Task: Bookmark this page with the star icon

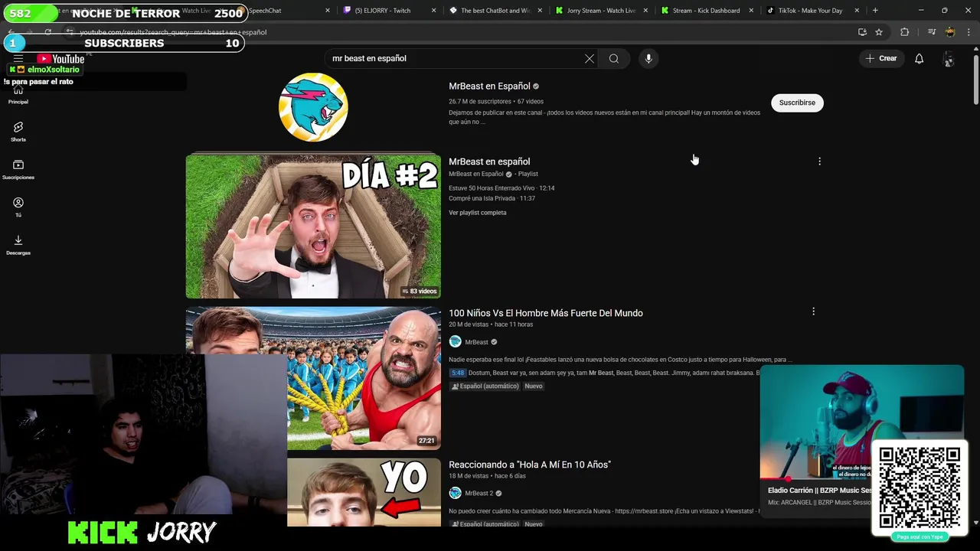Action: pos(879,32)
